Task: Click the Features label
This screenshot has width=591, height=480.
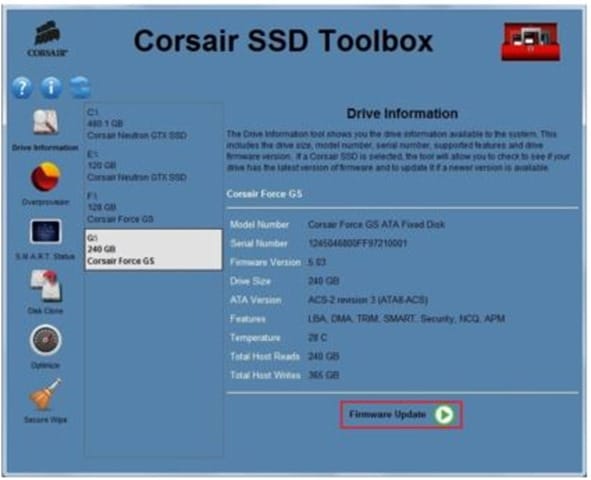Action: (x=248, y=319)
